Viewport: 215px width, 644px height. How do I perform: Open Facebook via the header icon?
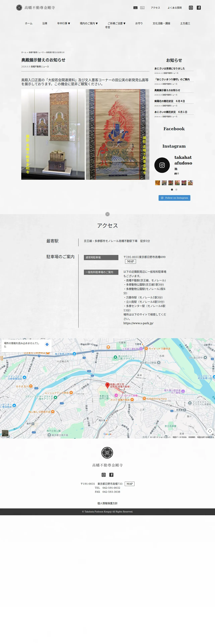199,8
